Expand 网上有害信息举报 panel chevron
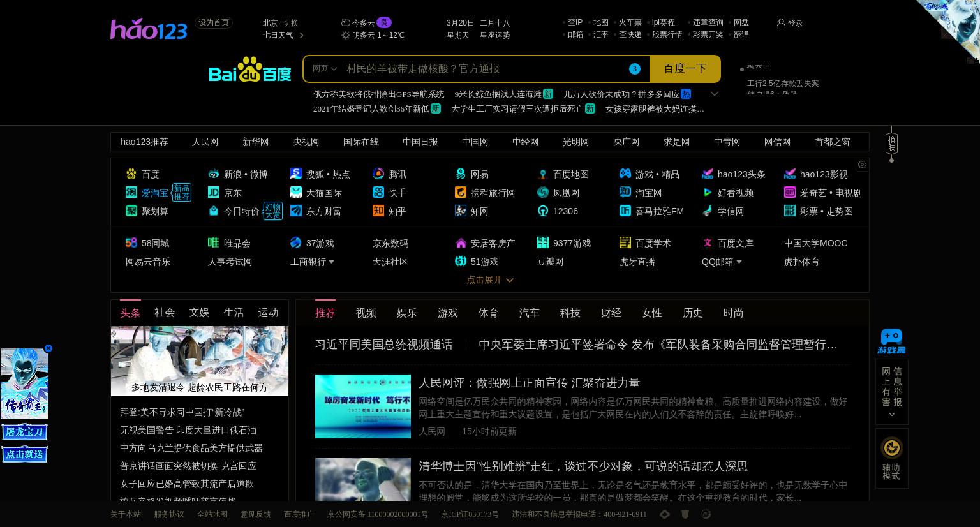980x527 pixels. [891, 415]
